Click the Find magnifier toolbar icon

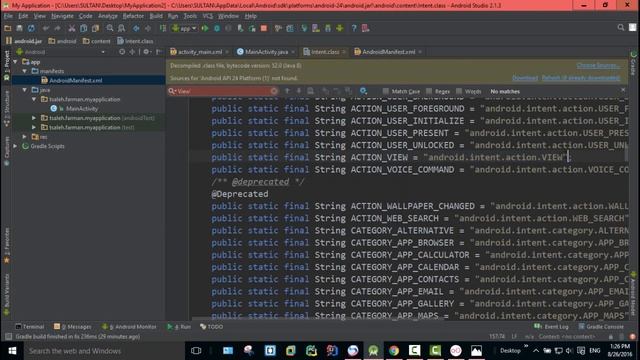[x=110, y=28]
